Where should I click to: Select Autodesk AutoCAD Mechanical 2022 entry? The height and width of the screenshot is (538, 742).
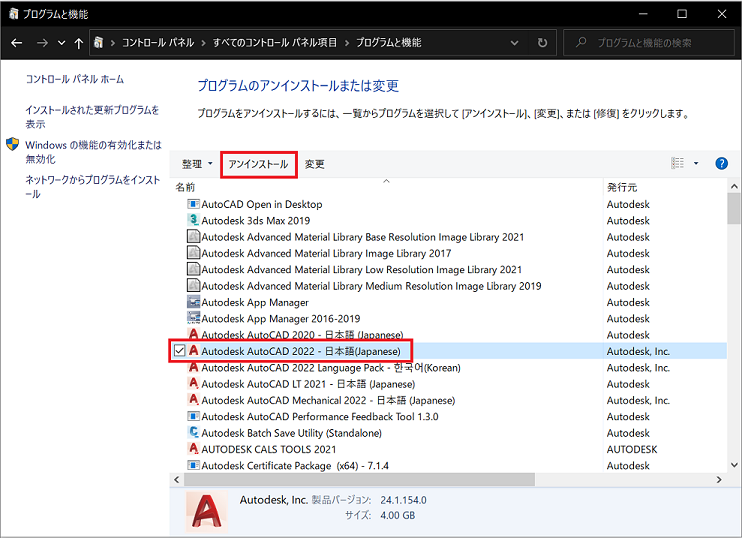[328, 400]
